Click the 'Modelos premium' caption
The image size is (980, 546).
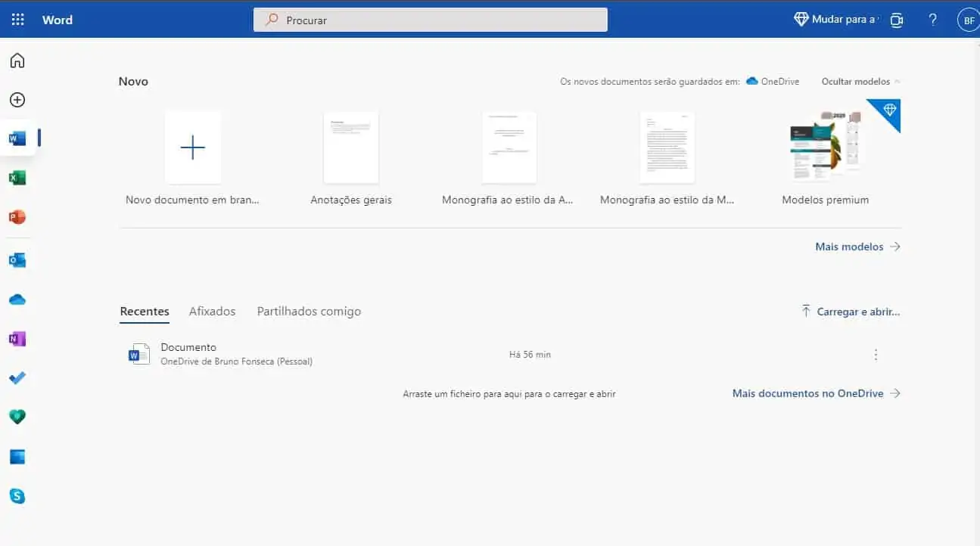826,200
